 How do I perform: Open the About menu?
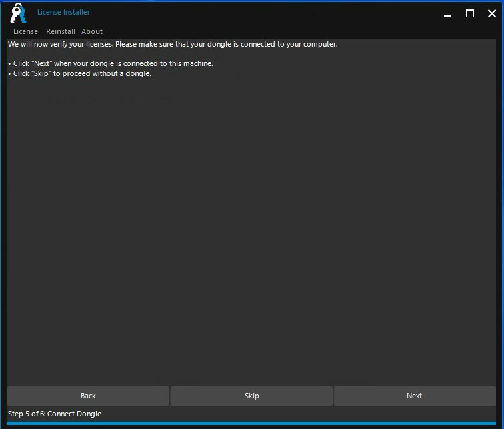(92, 31)
